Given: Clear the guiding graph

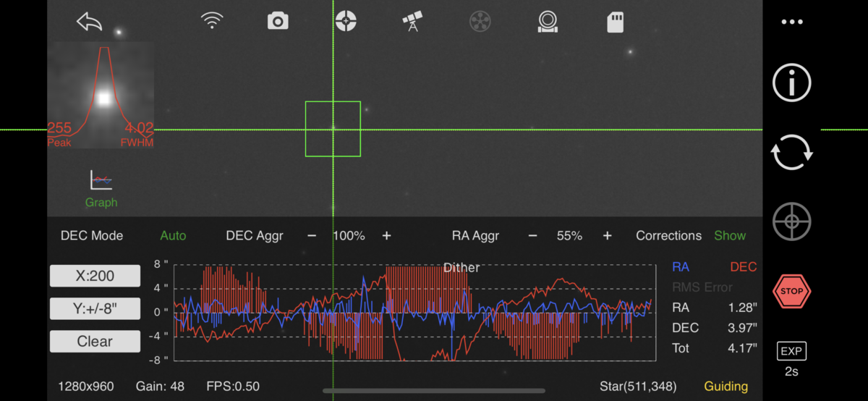Looking at the screenshot, I should [95, 342].
